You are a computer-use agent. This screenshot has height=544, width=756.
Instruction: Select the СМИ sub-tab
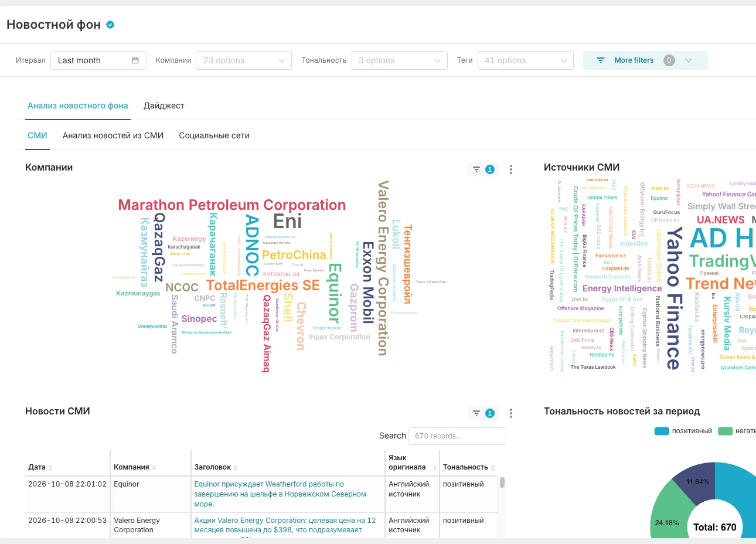[x=38, y=135]
